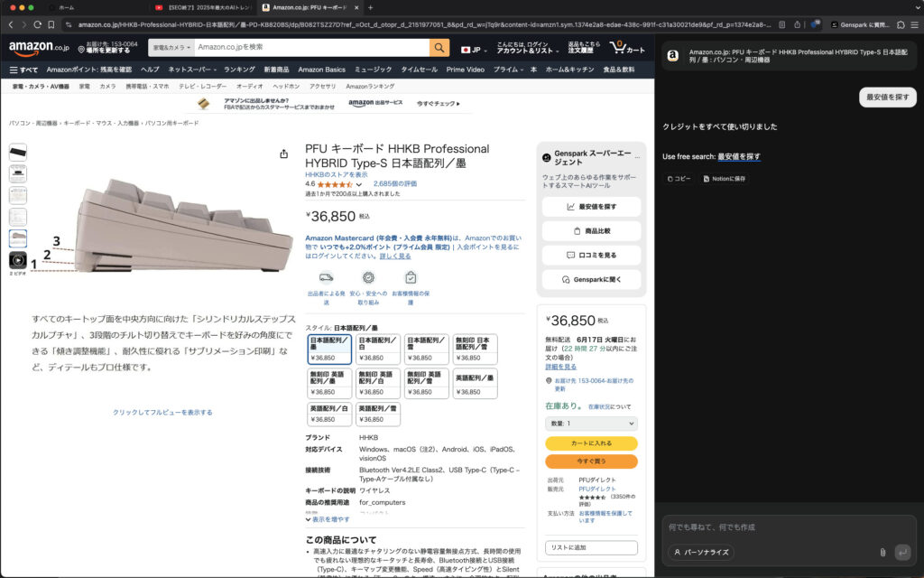Select the 日本語配列/白 style option

(378, 349)
